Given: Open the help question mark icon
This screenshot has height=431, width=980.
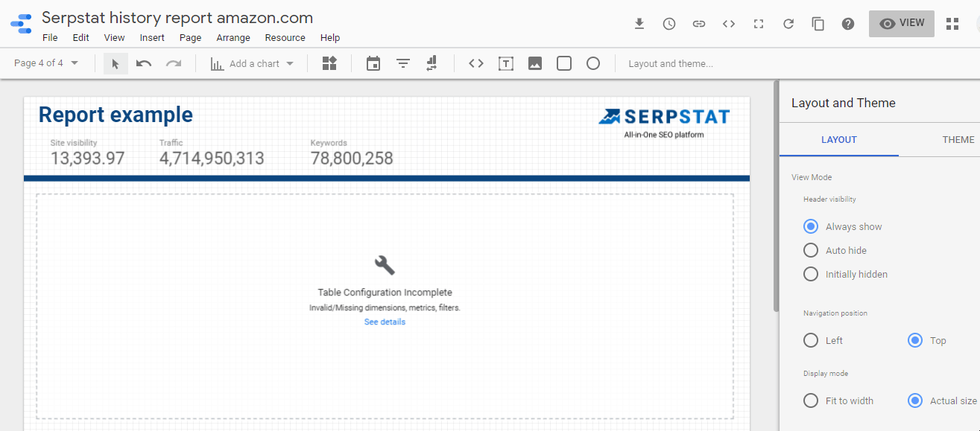Looking at the screenshot, I should [x=848, y=24].
